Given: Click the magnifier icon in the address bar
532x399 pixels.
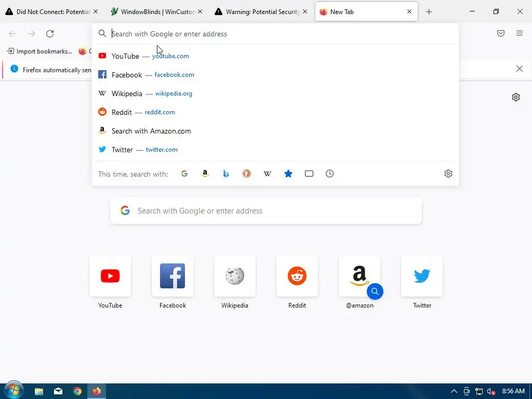Looking at the screenshot, I should point(102,34).
